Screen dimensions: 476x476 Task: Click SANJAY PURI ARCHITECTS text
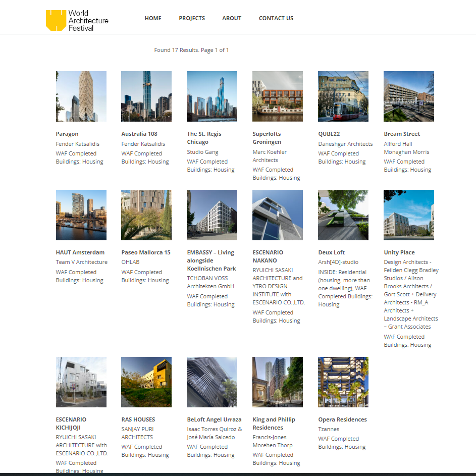point(137,433)
